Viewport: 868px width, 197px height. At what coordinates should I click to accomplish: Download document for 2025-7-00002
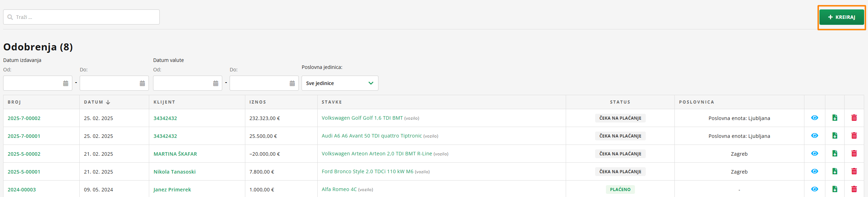(835, 118)
